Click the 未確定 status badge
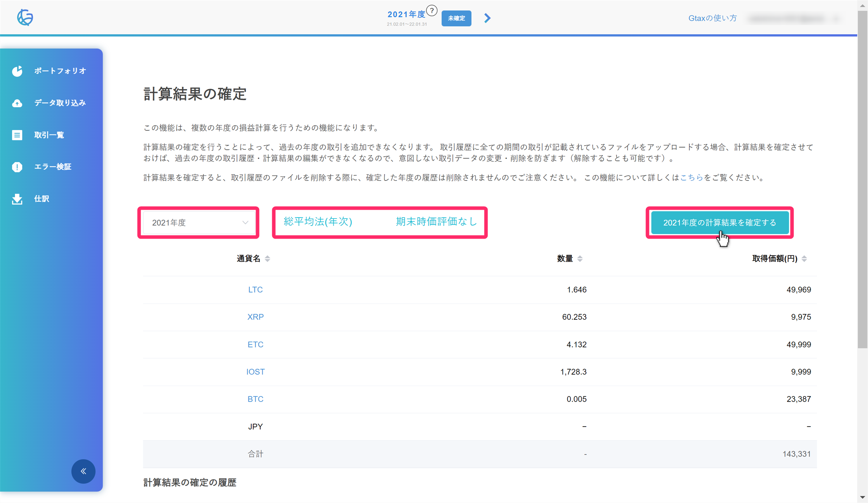Screen dimensions: 868x503 tap(456, 18)
